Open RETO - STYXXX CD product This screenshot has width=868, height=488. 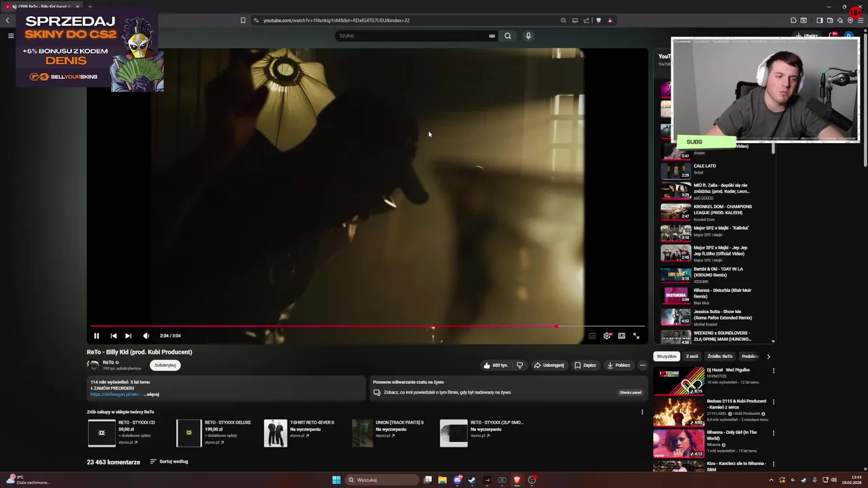click(x=122, y=432)
